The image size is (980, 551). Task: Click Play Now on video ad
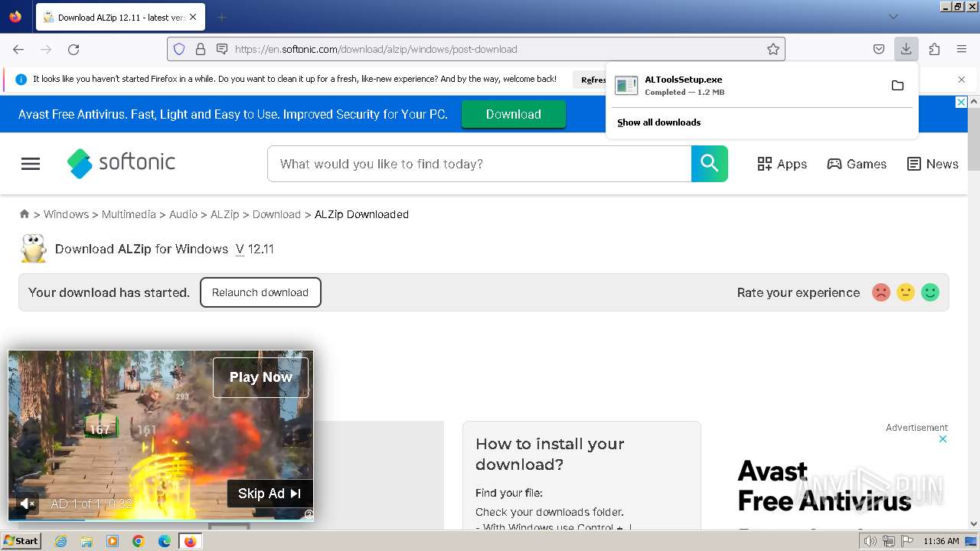pos(260,377)
